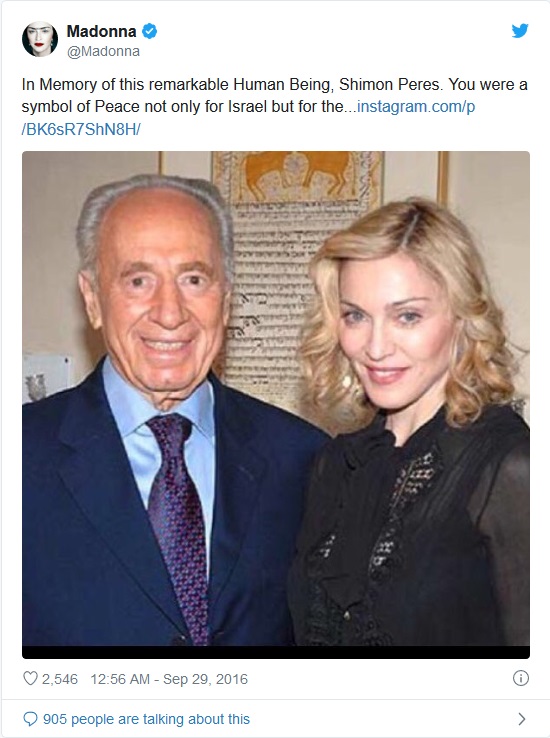Expand the conversation using the right chevron
Viewport: 550px width, 738px height.
pos(521,719)
